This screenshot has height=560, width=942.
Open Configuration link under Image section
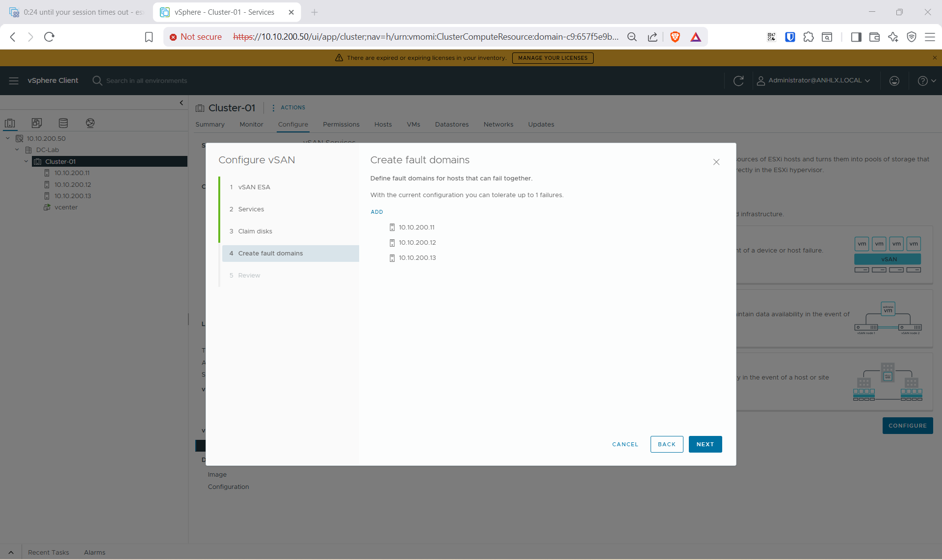228,486
